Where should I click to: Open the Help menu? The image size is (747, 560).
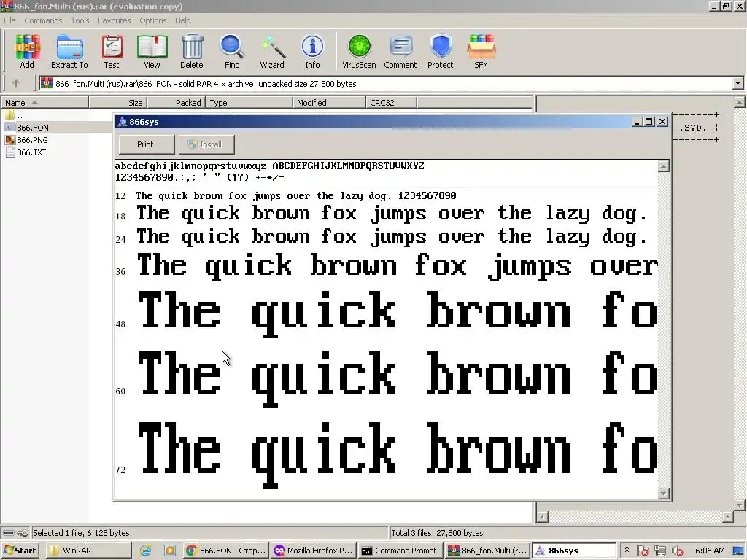point(182,20)
